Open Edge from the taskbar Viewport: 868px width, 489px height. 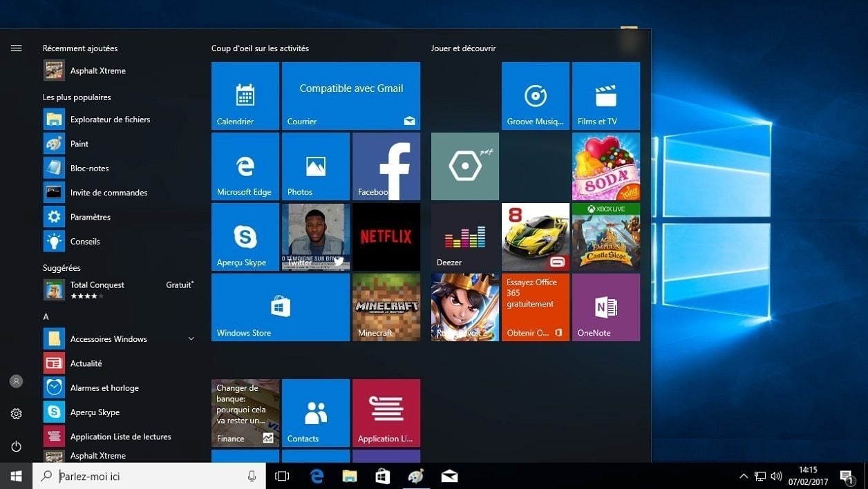(x=317, y=476)
